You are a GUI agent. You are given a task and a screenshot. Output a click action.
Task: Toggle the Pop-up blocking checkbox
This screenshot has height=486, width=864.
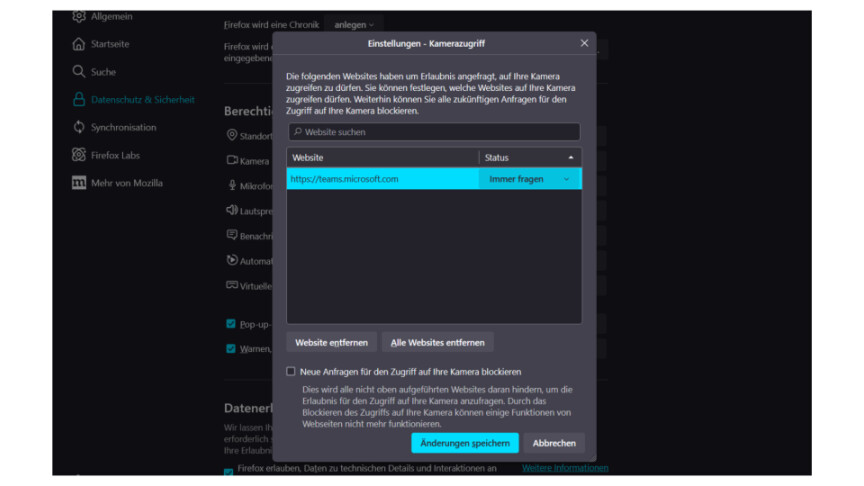[231, 324]
